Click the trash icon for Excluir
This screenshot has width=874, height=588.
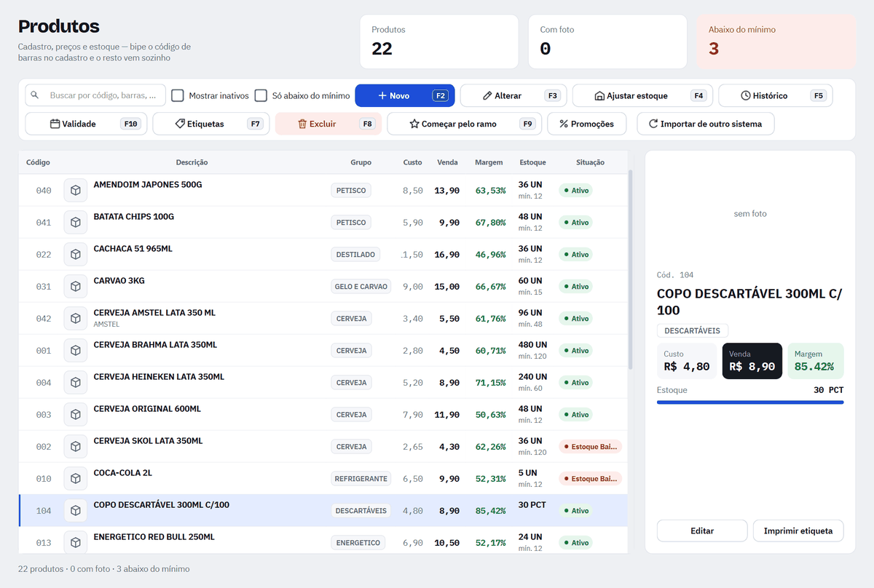(302, 124)
